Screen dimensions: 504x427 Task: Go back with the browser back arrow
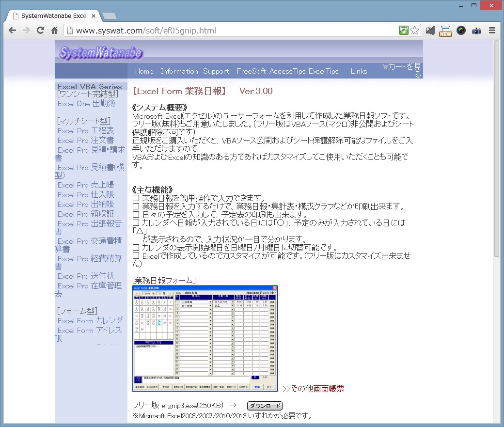coord(12,31)
